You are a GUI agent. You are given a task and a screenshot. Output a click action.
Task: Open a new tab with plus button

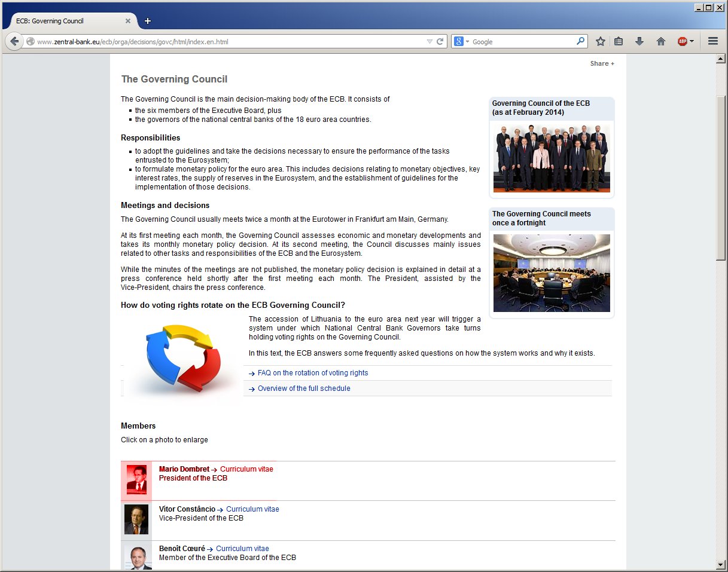coord(148,21)
